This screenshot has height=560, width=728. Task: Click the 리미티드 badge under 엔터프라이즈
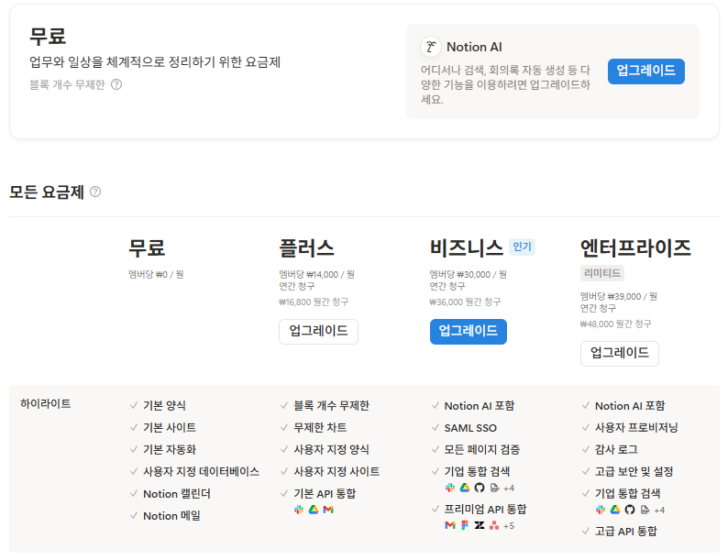pos(602,273)
